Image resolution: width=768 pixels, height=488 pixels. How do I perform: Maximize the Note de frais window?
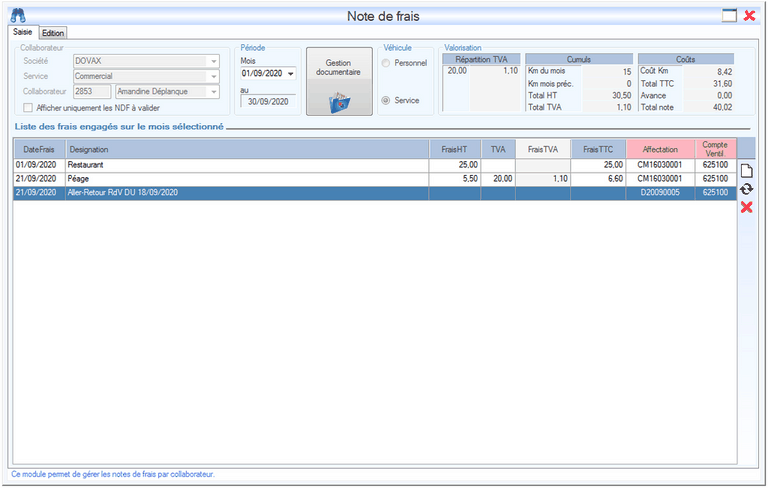tap(729, 16)
